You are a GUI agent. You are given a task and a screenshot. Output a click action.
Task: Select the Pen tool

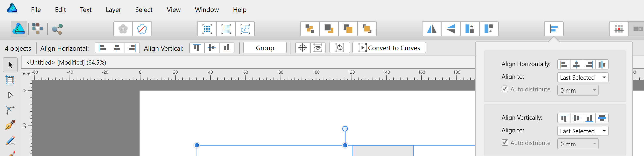(10, 125)
